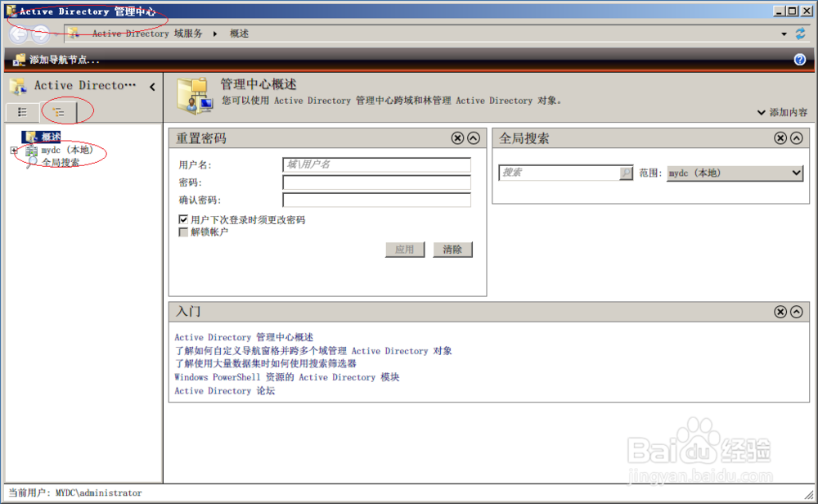Click the 添加导航节点... text

(x=64, y=60)
